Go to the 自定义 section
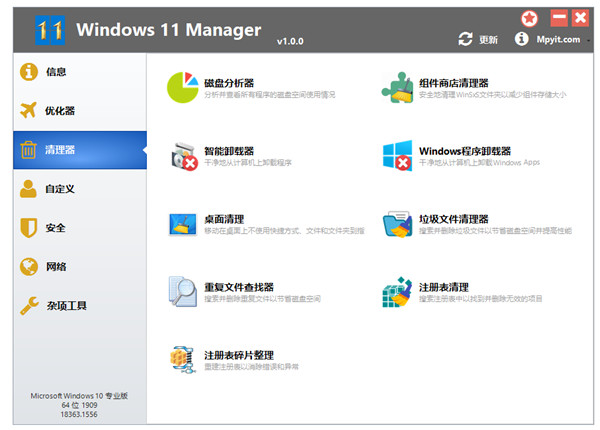This screenshot has width=600, height=430. click(80, 189)
